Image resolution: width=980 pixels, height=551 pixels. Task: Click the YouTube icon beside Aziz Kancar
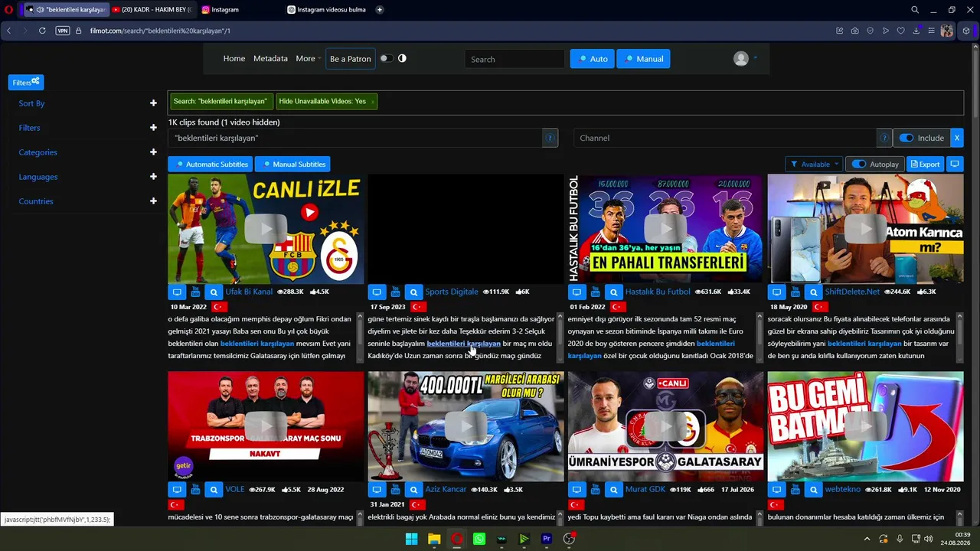pos(395,489)
